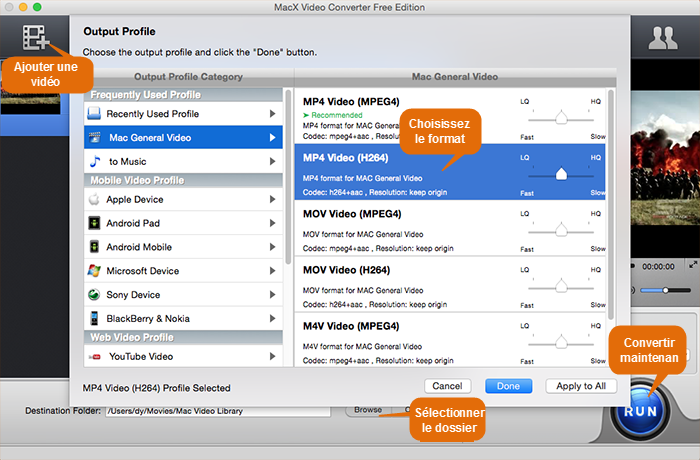Open the Recently Used Profile category
Viewport: 700px width, 460px height.
pyautogui.click(x=183, y=113)
